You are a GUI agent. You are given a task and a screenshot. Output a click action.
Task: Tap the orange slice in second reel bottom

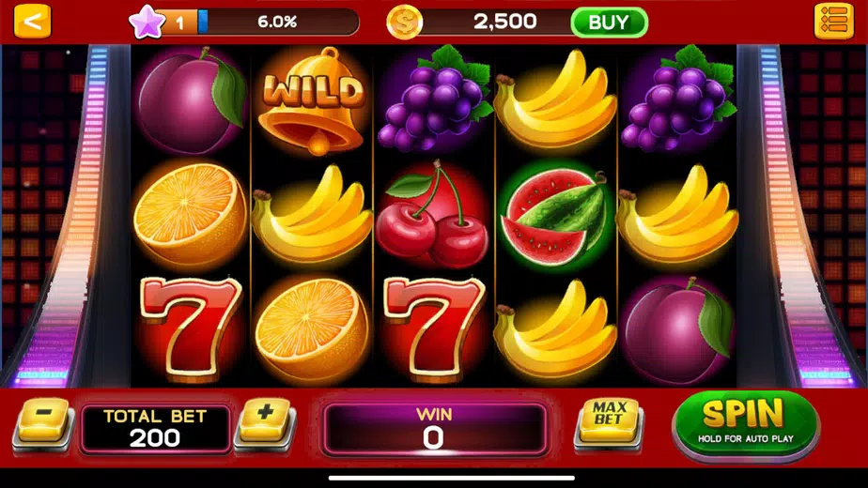[311, 331]
